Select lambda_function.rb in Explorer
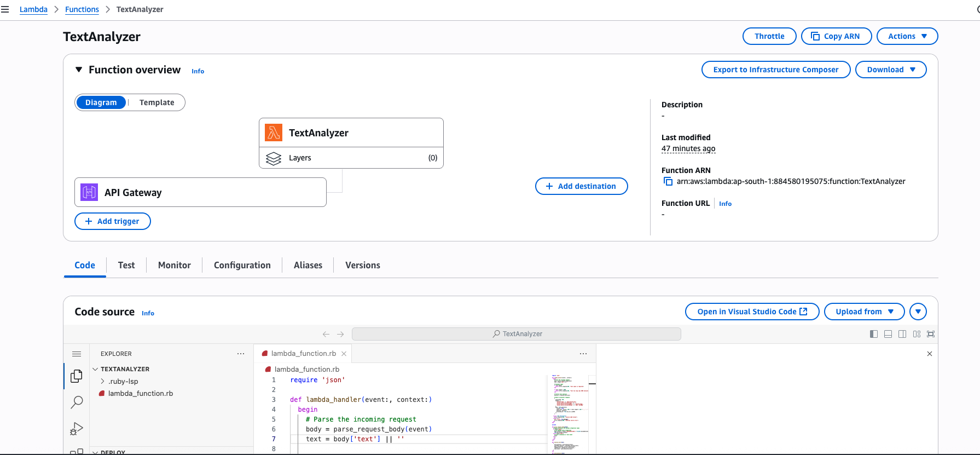 140,393
